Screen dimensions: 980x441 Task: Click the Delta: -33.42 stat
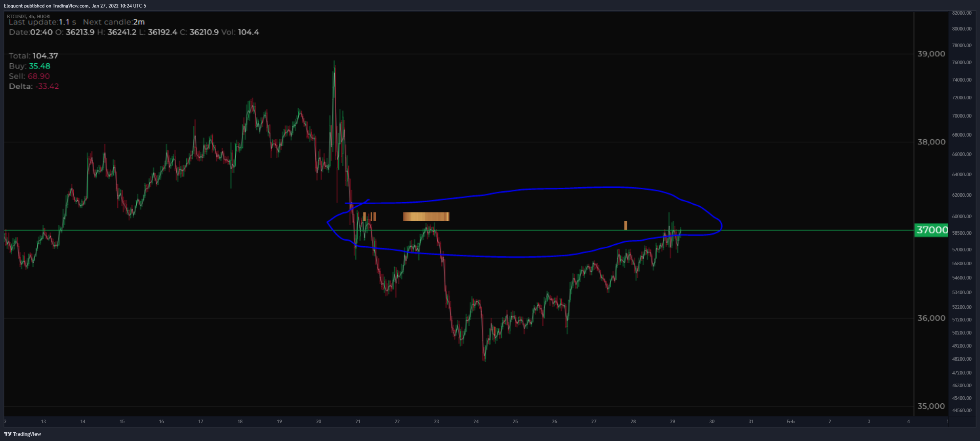click(34, 86)
